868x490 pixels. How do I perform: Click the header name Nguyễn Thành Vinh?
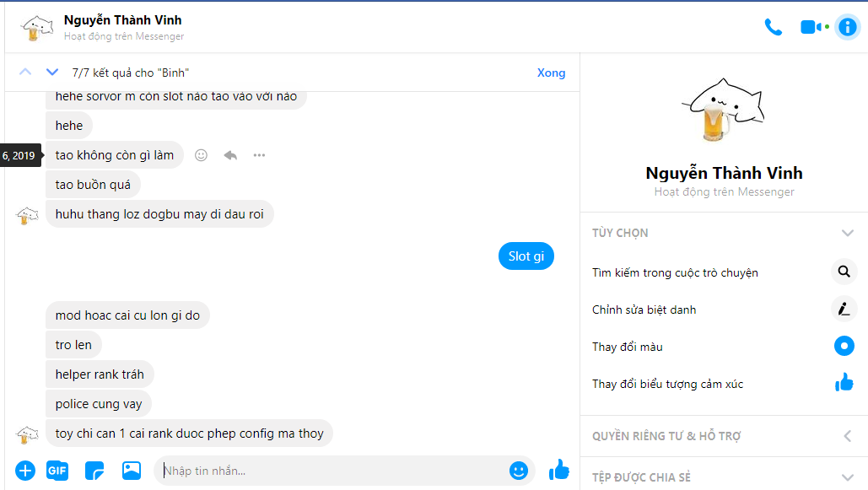(122, 20)
